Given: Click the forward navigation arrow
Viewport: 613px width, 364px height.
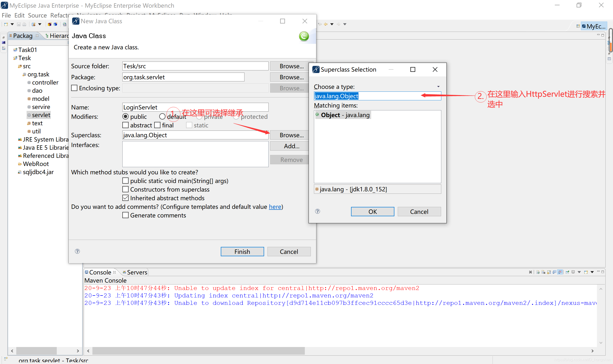Looking at the screenshot, I should [338, 24].
